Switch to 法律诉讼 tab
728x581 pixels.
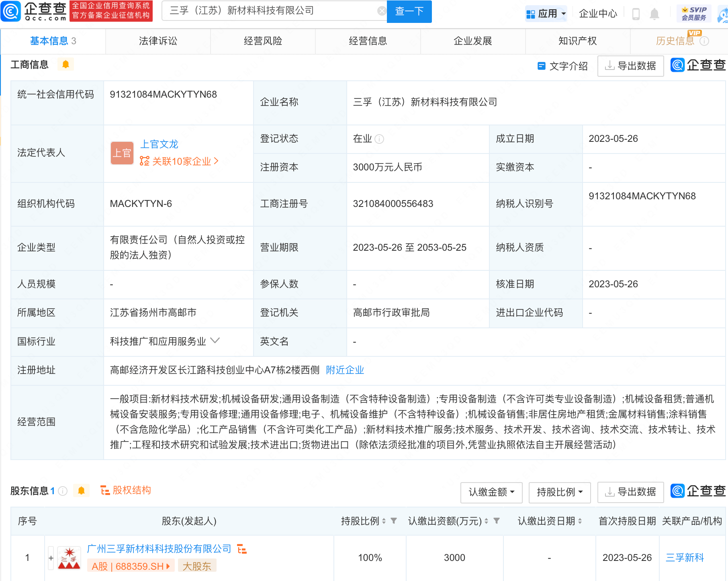pyautogui.click(x=158, y=41)
